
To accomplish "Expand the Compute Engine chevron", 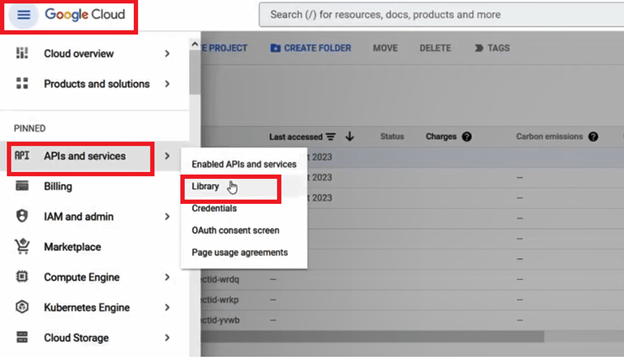I will pyautogui.click(x=167, y=277).
